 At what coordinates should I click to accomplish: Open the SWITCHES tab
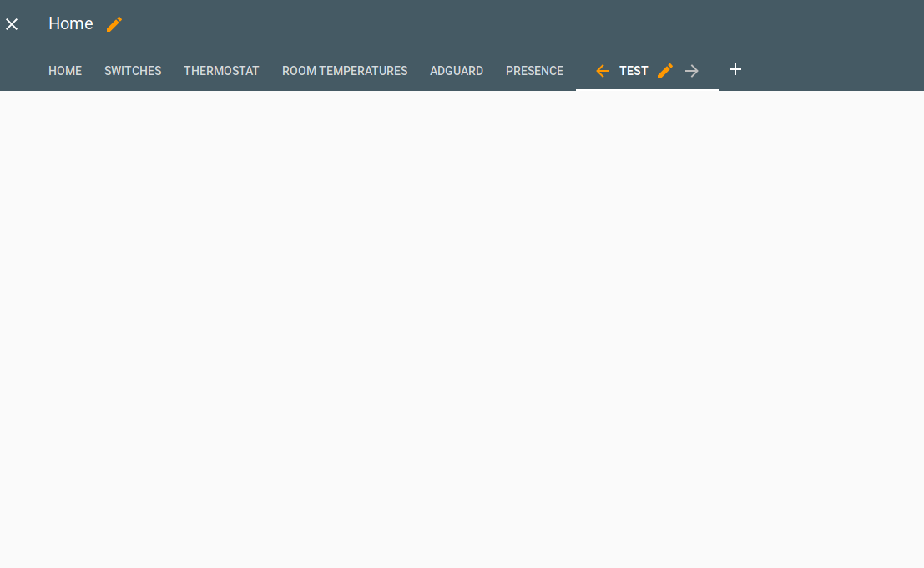click(133, 71)
